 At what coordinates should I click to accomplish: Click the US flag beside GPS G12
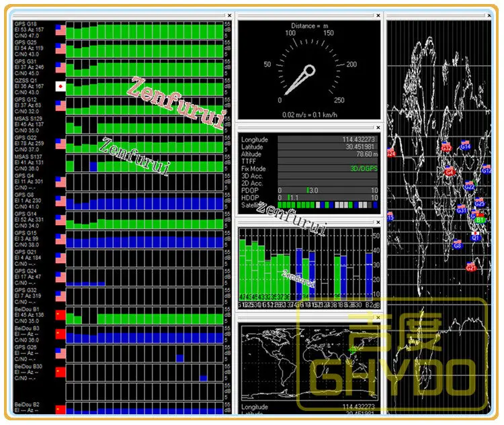pyautogui.click(x=60, y=105)
